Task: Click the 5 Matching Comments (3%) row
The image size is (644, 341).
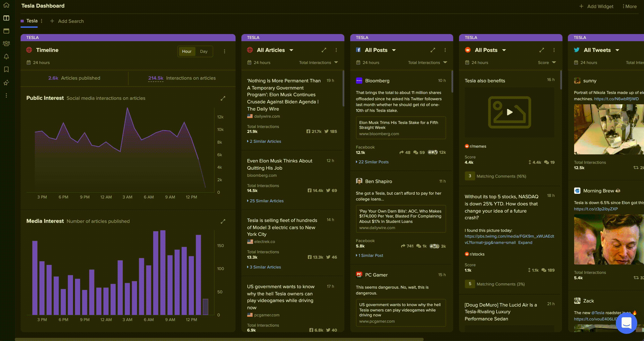Action: 494,284
